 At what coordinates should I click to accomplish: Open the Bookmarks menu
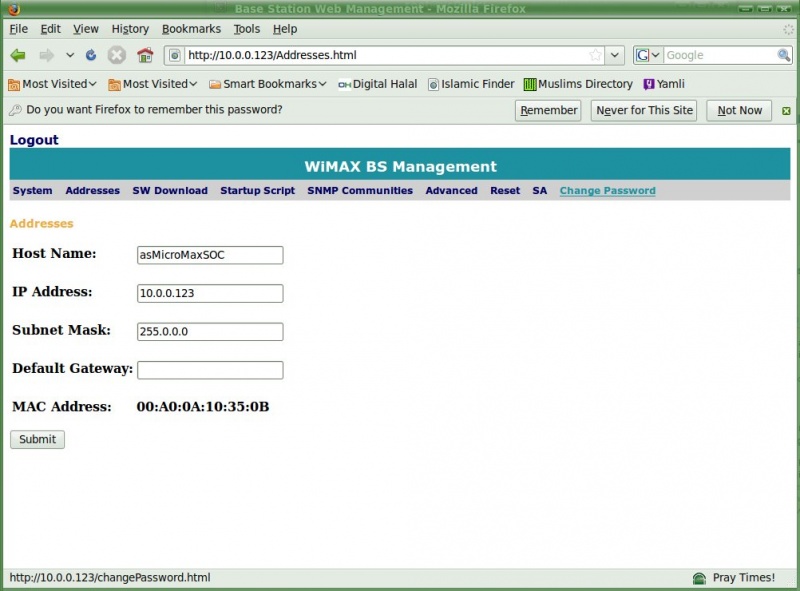tap(191, 29)
